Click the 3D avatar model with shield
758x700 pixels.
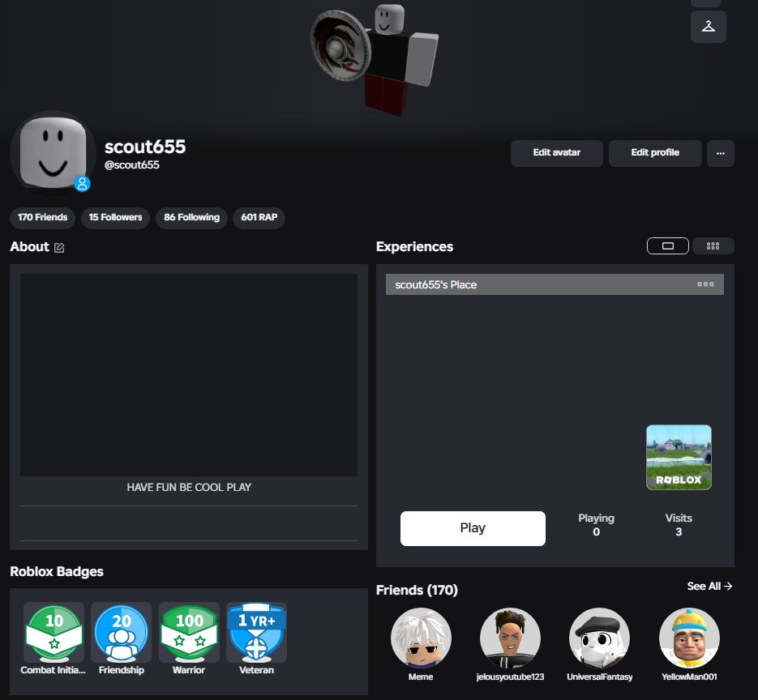(x=375, y=59)
